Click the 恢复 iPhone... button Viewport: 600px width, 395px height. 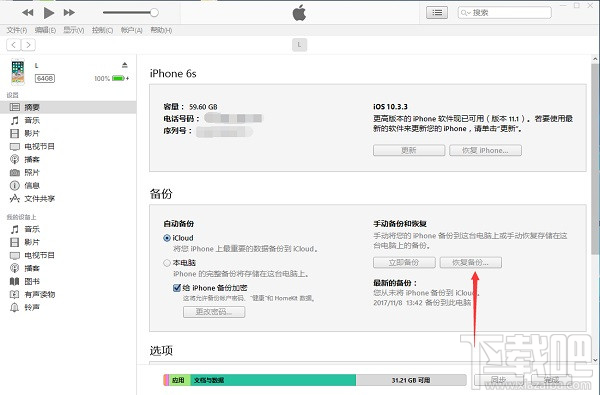pos(485,150)
